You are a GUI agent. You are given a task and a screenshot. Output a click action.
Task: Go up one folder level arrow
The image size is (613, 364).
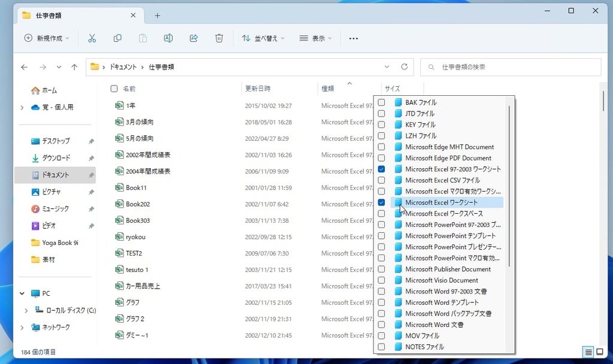coord(74,67)
